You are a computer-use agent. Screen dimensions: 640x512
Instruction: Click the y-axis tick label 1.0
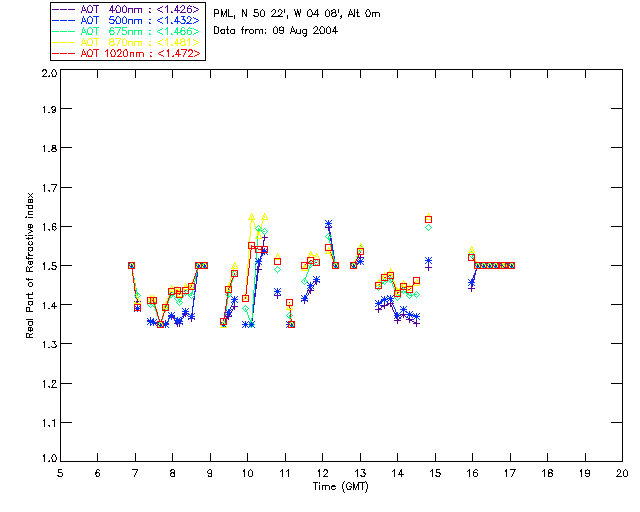pyautogui.click(x=49, y=458)
